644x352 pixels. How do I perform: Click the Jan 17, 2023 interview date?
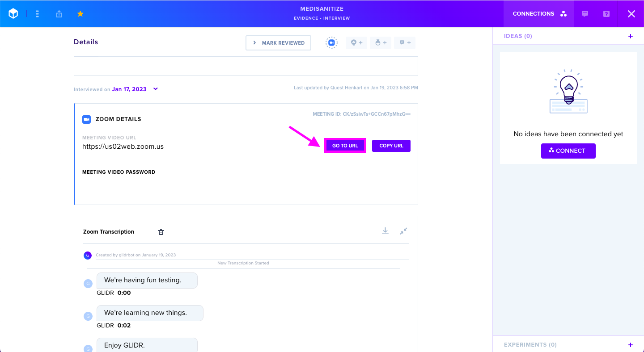pos(129,89)
